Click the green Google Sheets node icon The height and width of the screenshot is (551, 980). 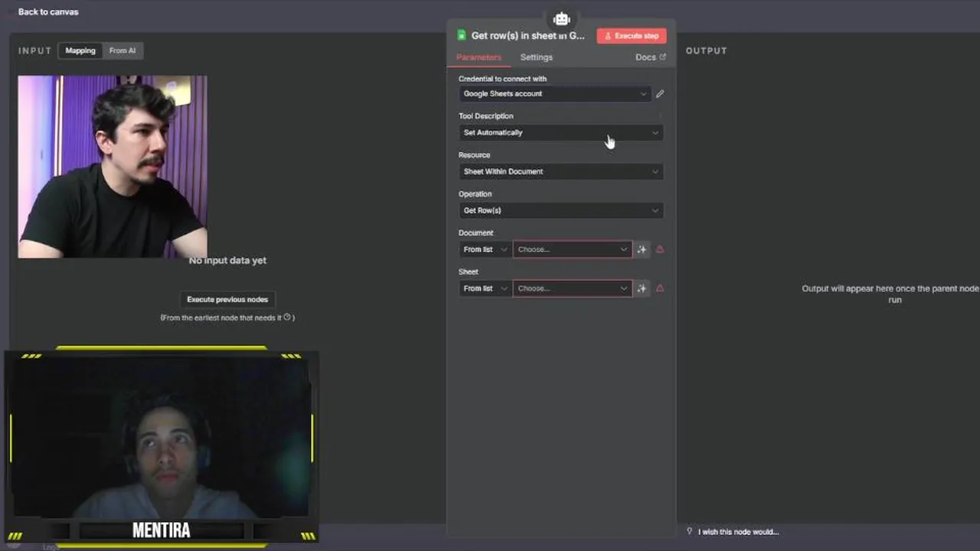[x=462, y=35]
